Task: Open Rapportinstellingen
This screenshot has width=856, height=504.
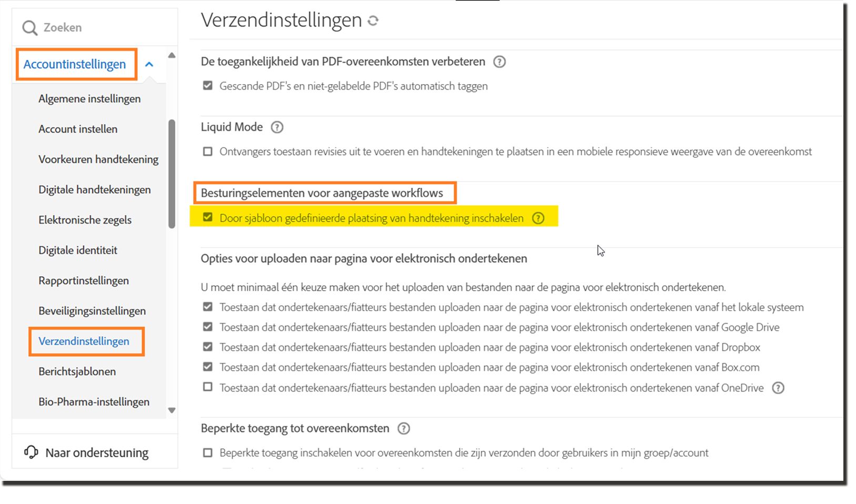Action: (84, 281)
